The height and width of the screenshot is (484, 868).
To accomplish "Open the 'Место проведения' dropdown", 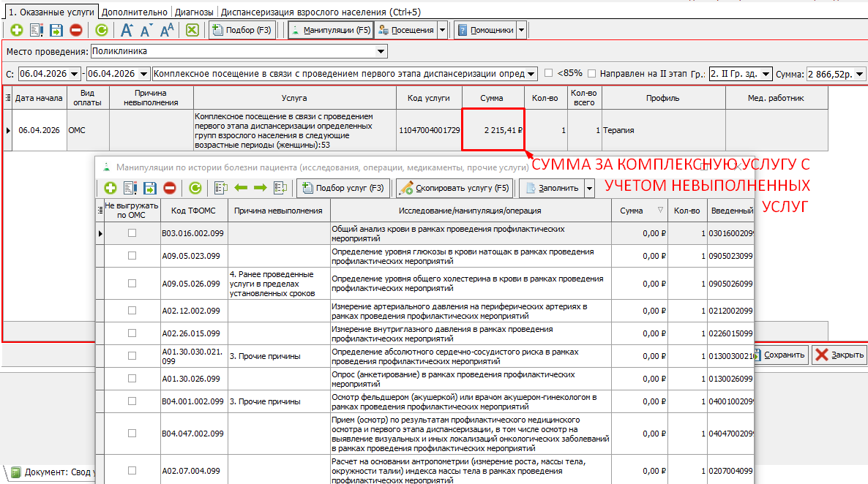I will [381, 52].
